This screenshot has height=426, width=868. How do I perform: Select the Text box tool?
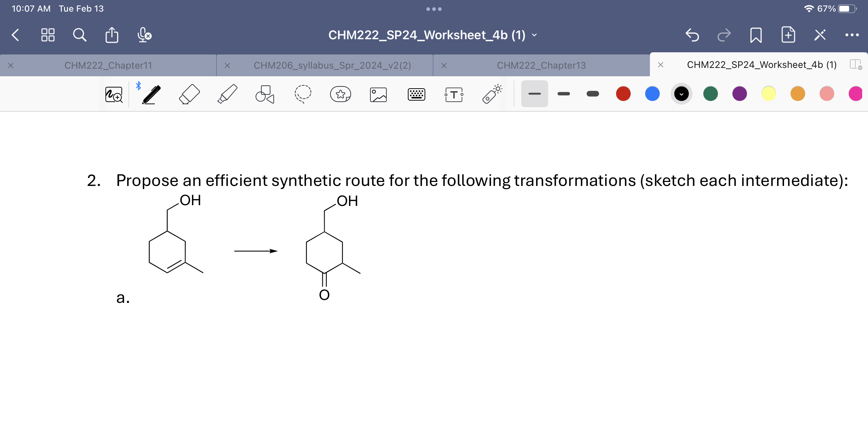[x=454, y=94]
